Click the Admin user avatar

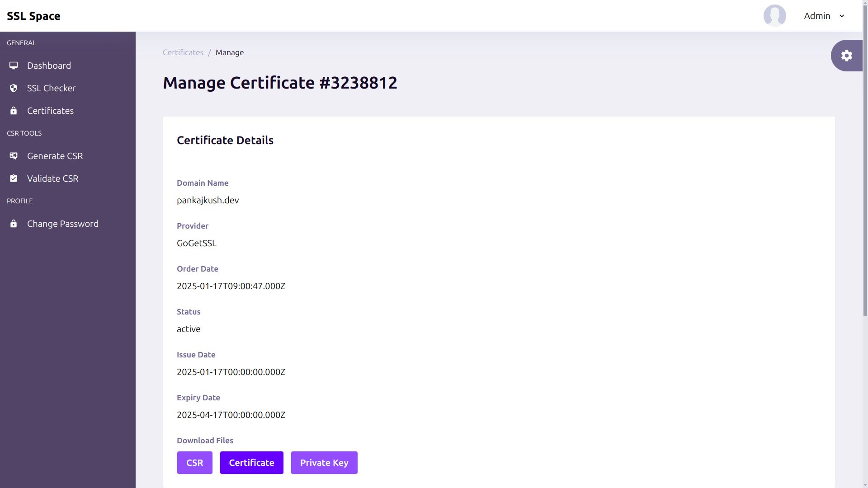click(774, 16)
